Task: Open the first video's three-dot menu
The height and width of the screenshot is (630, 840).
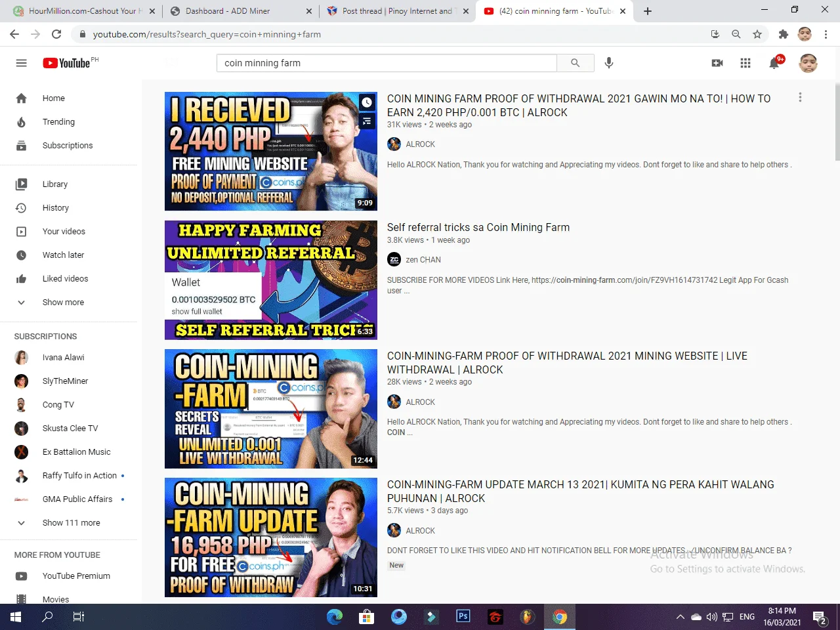Action: (x=800, y=98)
